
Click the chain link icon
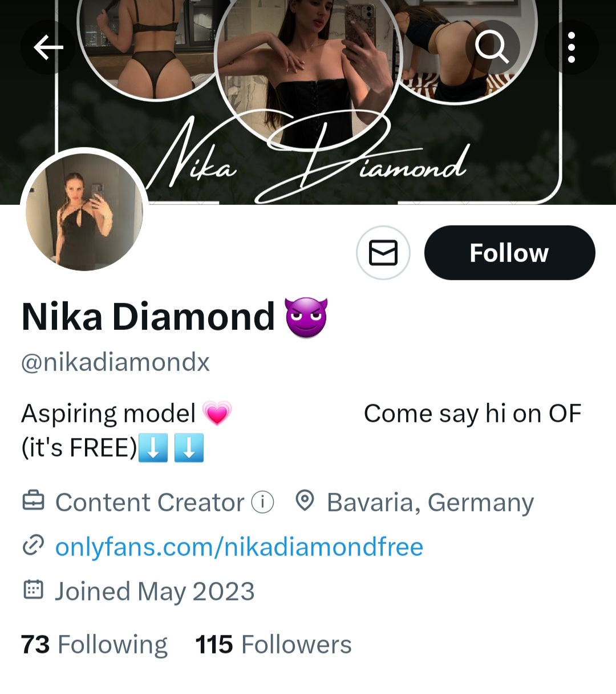coord(33,546)
